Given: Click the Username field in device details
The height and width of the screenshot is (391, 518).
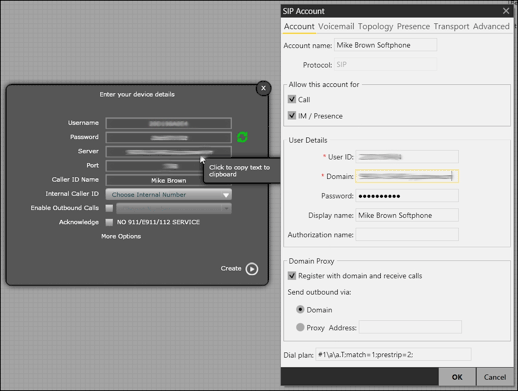Looking at the screenshot, I should click(x=169, y=123).
